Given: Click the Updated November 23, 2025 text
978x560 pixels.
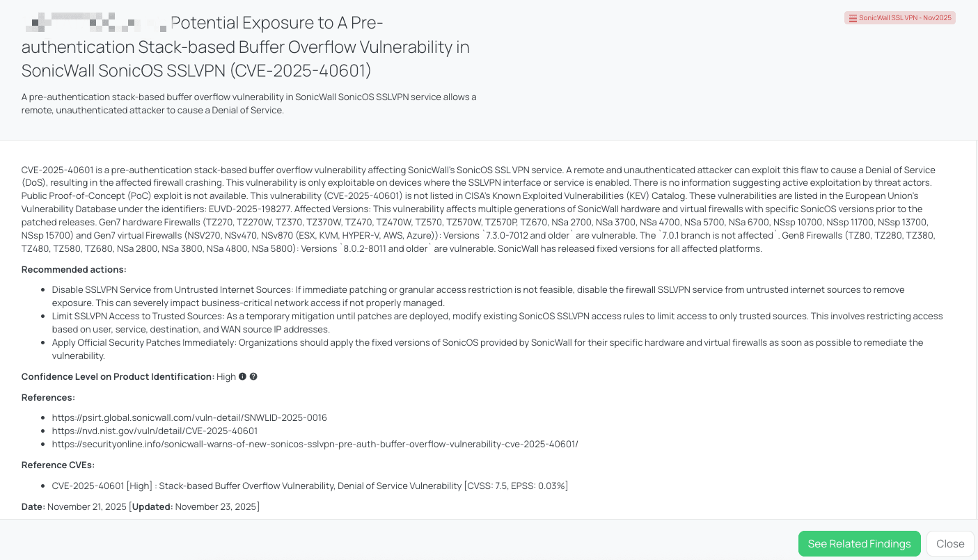Looking at the screenshot, I should click(x=196, y=506).
